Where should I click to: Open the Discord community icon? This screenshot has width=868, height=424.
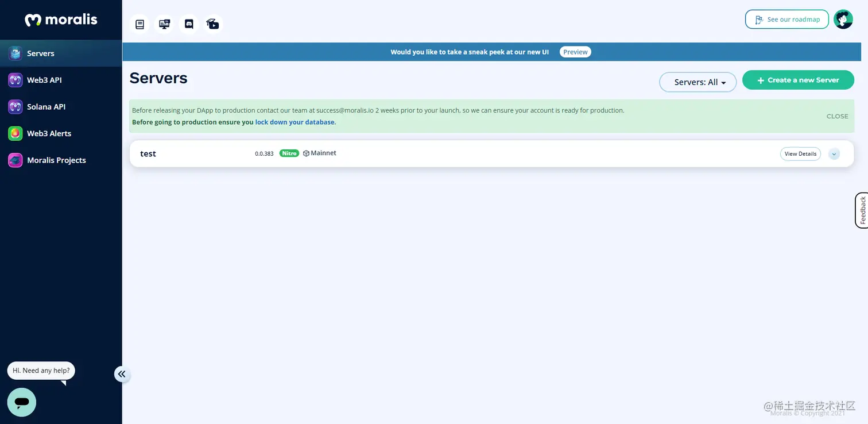[x=189, y=24]
